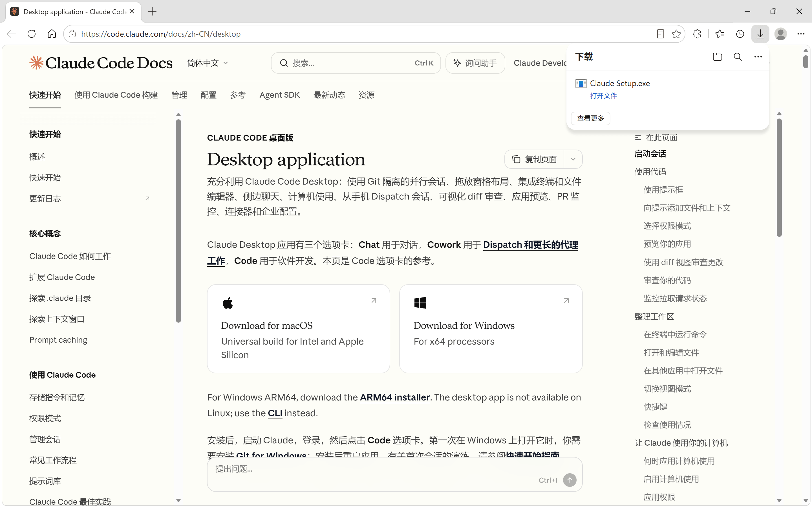This screenshot has width=812, height=508.
Task: Open the ARM64 installer link
Action: click(x=395, y=397)
